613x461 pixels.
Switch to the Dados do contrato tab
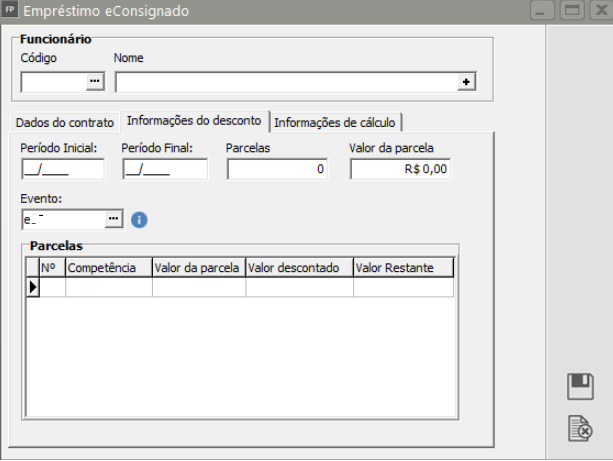[x=63, y=122]
